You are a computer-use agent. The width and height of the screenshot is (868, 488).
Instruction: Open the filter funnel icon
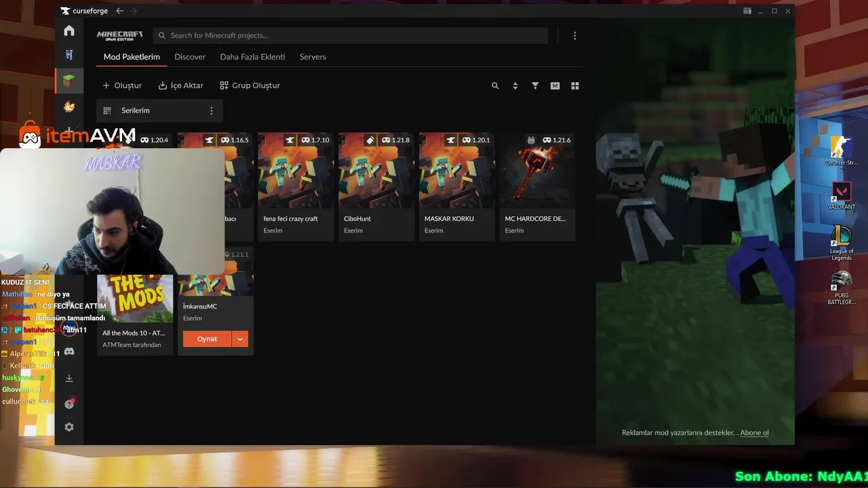tap(535, 86)
